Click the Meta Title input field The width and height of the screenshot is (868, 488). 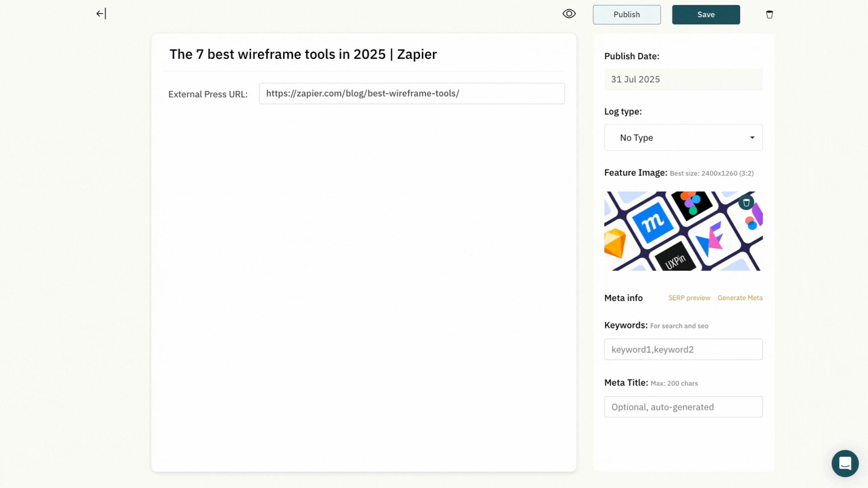click(x=683, y=407)
